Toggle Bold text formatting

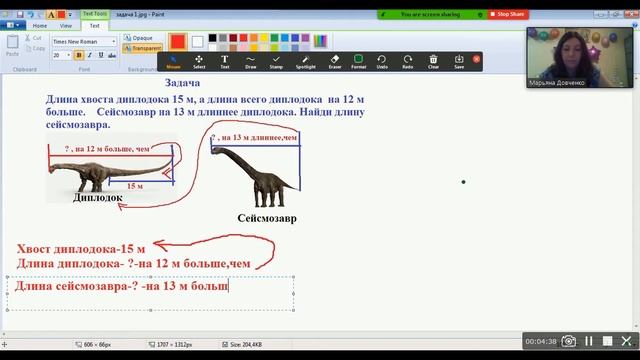[x=79, y=55]
